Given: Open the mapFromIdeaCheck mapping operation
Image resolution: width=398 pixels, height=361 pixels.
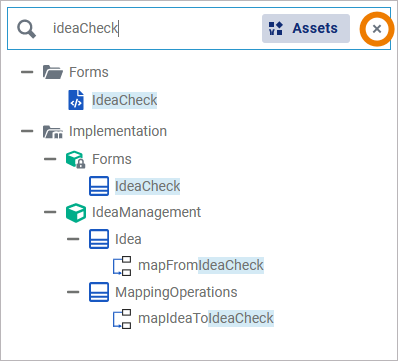Looking at the screenshot, I should pyautogui.click(x=201, y=265).
